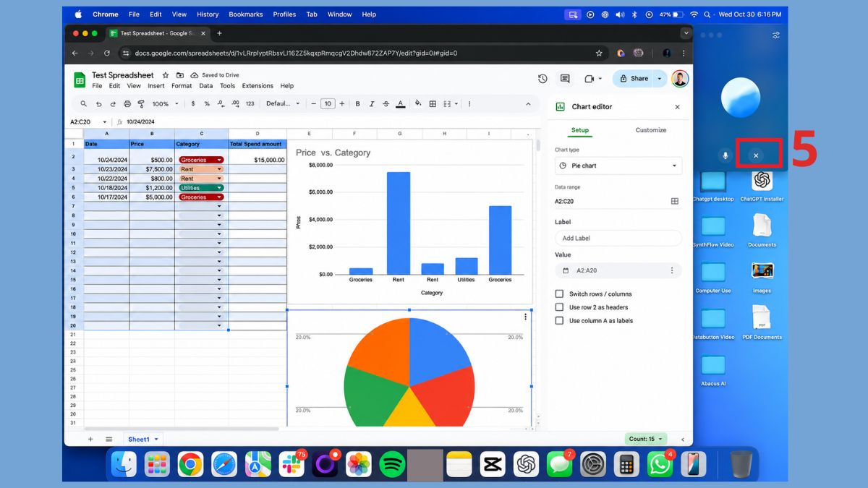Open the Default font dropdown

pos(283,104)
